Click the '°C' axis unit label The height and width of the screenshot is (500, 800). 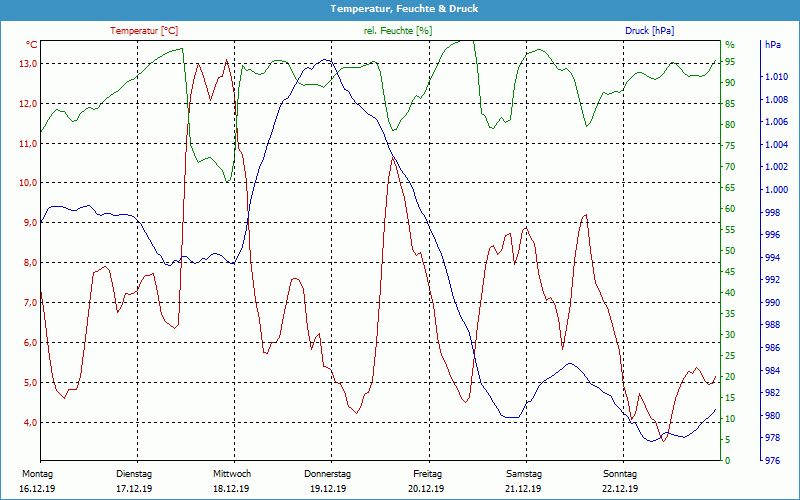[x=32, y=44]
